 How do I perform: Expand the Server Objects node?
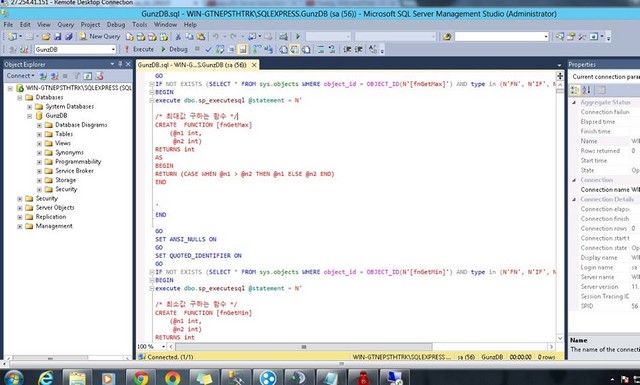tap(20, 208)
